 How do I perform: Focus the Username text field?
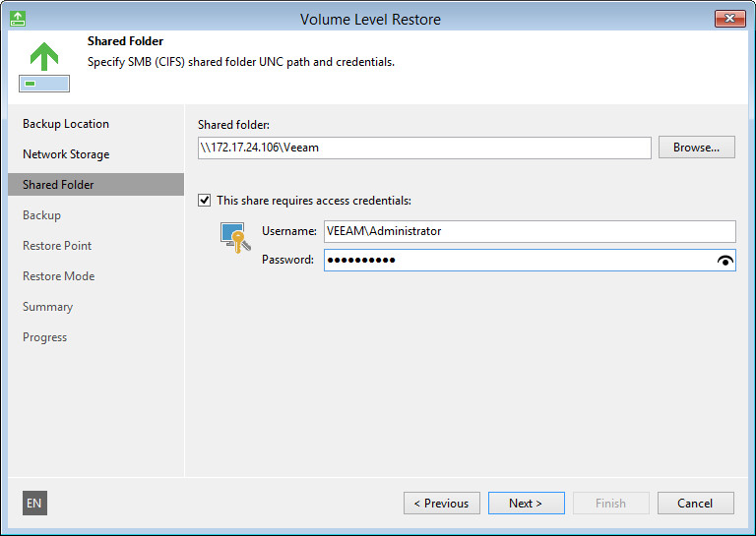click(x=530, y=231)
